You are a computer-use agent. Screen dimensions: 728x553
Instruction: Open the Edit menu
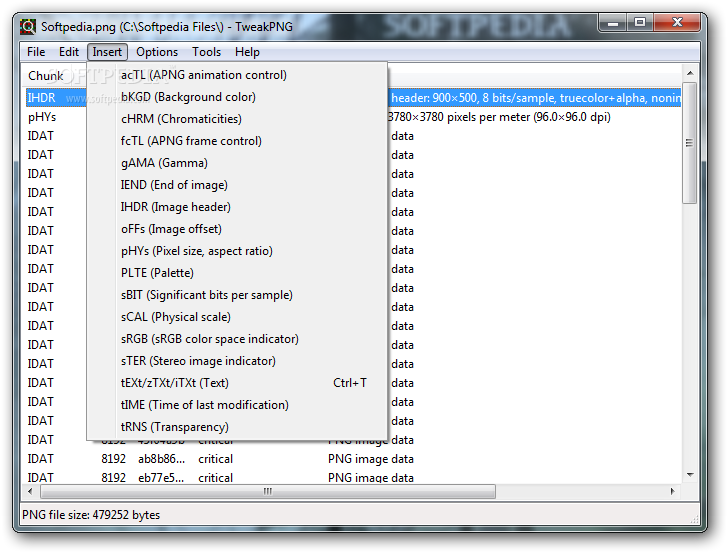(x=69, y=52)
